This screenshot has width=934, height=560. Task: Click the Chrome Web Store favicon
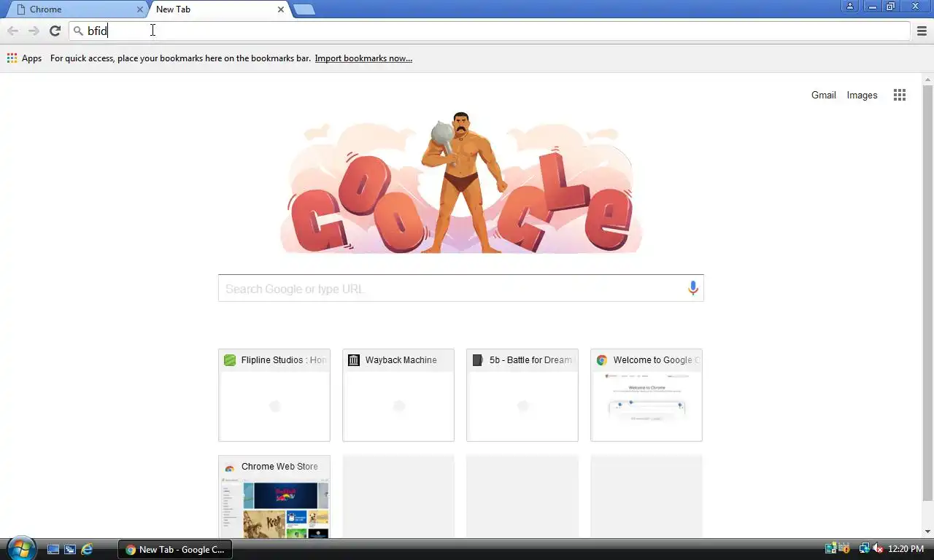(230, 467)
